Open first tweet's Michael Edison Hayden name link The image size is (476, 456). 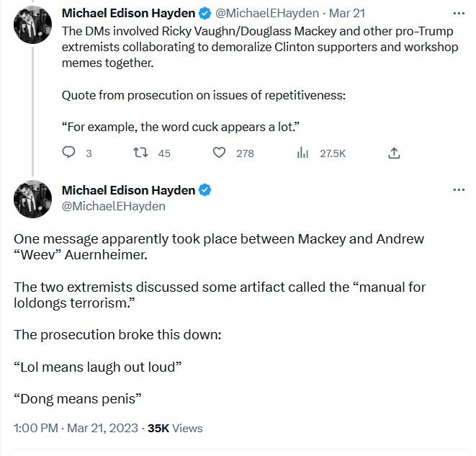point(128,13)
